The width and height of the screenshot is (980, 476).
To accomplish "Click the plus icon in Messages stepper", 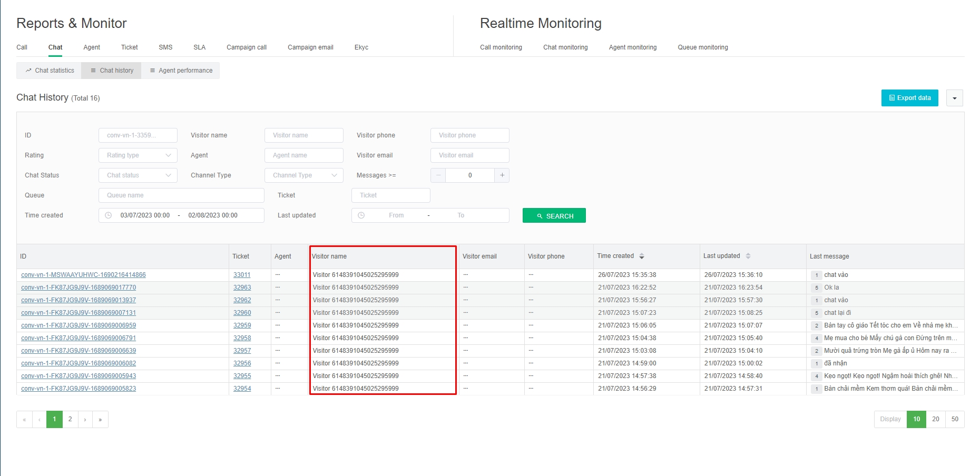I will 502,175.
